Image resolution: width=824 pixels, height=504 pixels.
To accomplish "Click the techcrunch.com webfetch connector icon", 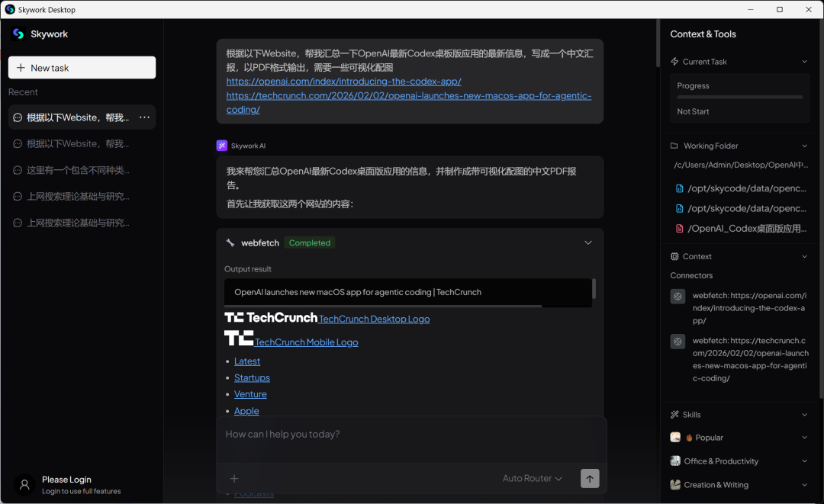I will point(678,342).
